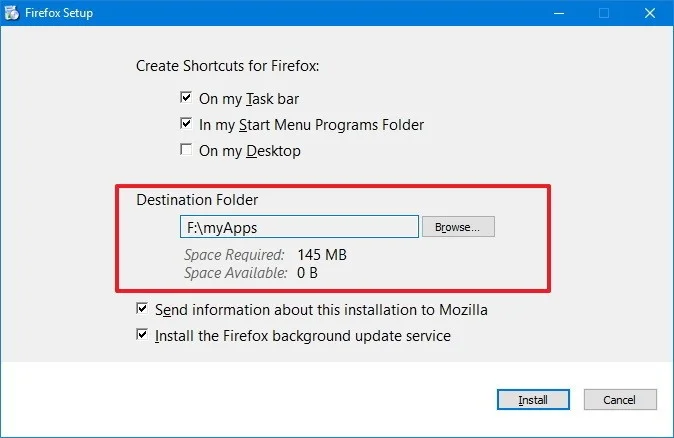Click the maximize window button
674x438 pixels.
604,13
